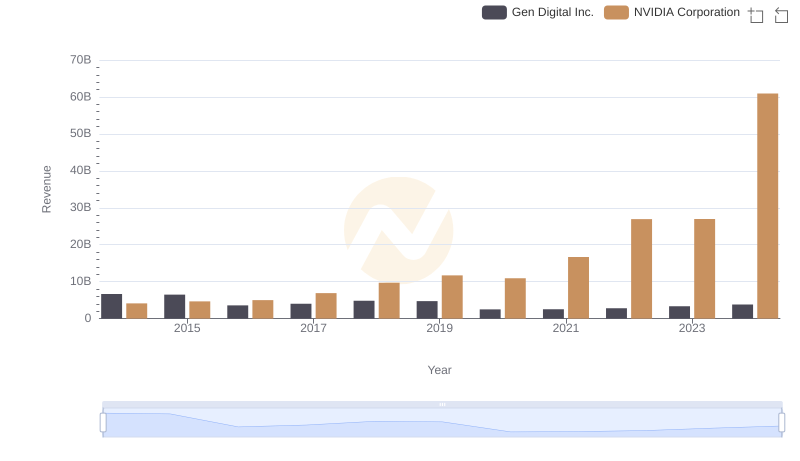Click the 2021 x-axis label
Image resolution: width=800 pixels, height=461 pixels.
pyautogui.click(x=565, y=328)
